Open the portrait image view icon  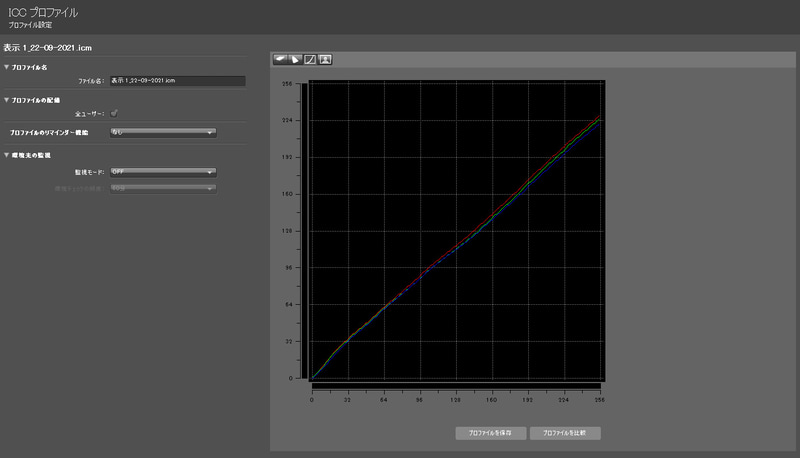(325, 60)
